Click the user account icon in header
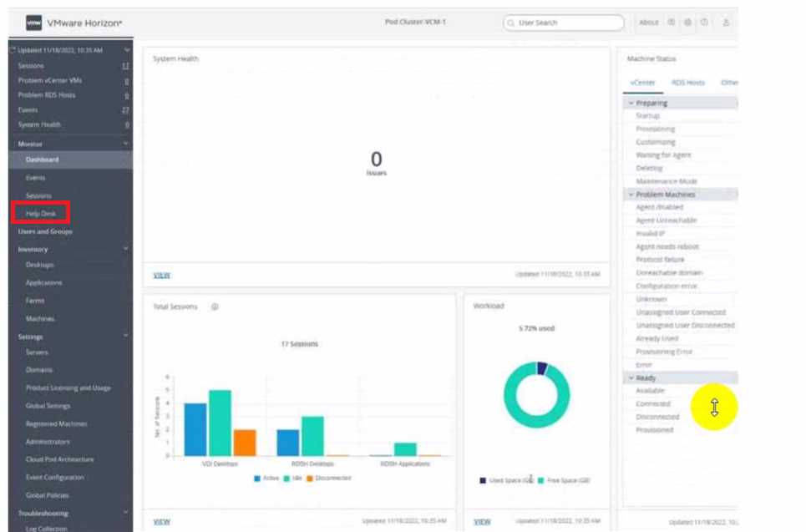The image size is (806, 532). [726, 23]
